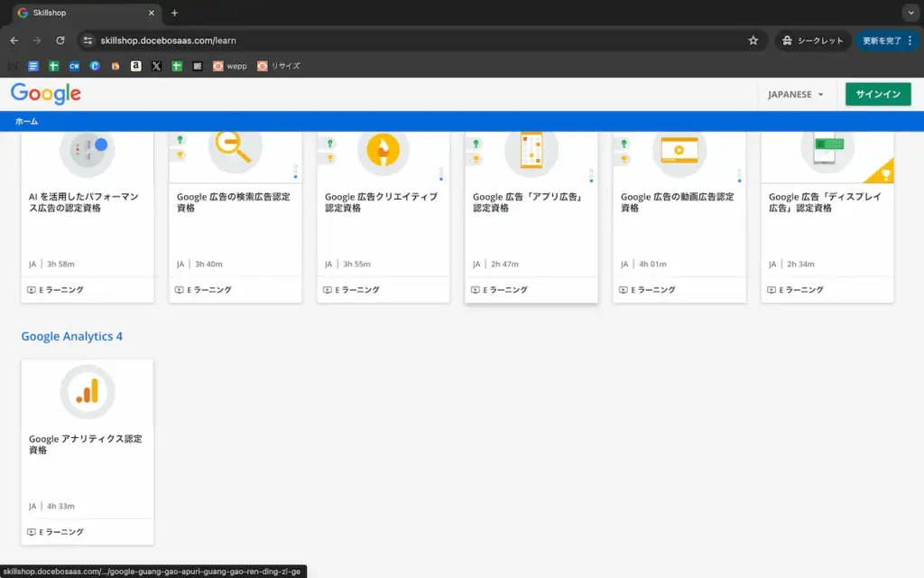Screen dimensions: 924x578
Task: Go back to the previous page
Action: click(14, 41)
